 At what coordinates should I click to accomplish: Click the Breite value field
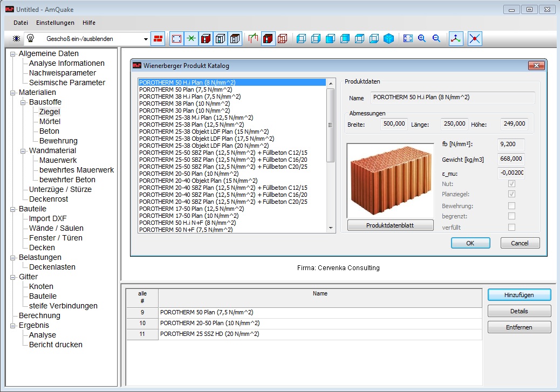(x=394, y=124)
